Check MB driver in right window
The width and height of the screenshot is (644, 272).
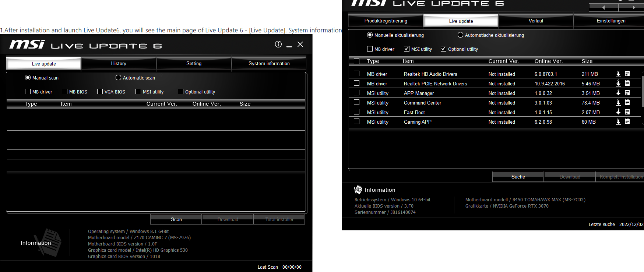370,49
